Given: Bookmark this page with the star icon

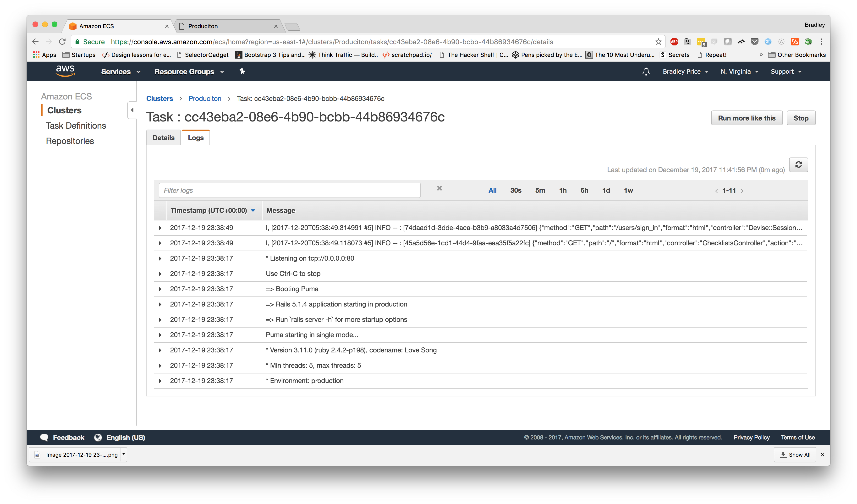Looking at the screenshot, I should coord(658,42).
